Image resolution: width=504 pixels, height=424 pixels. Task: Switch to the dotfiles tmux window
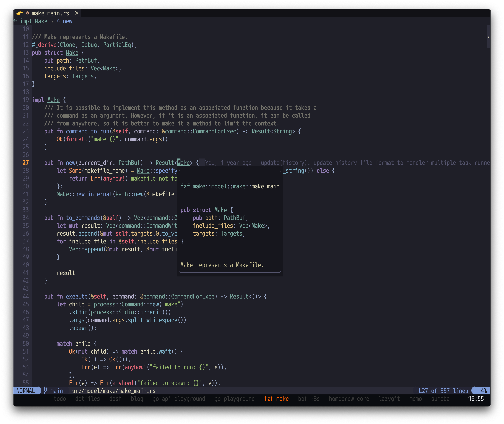(87, 398)
